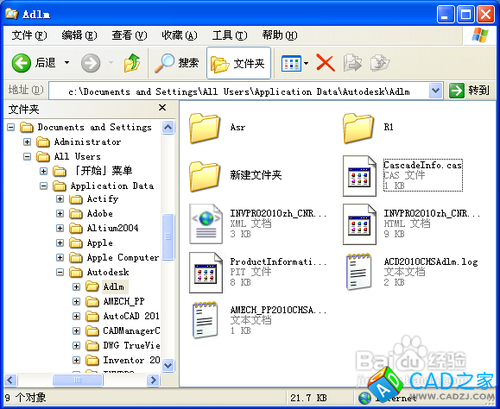Click the Apple folder label in tree

[x=100, y=243]
